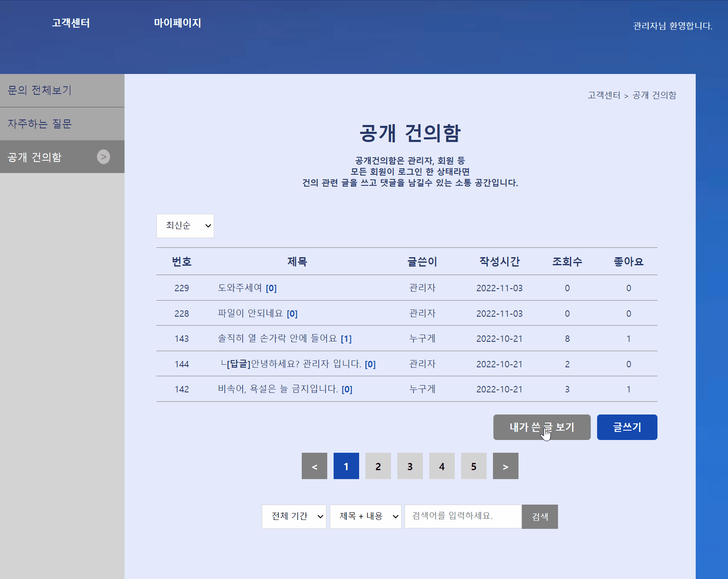Click the search keyword input field
Viewport: 728px width, 579px height.
[x=463, y=517]
